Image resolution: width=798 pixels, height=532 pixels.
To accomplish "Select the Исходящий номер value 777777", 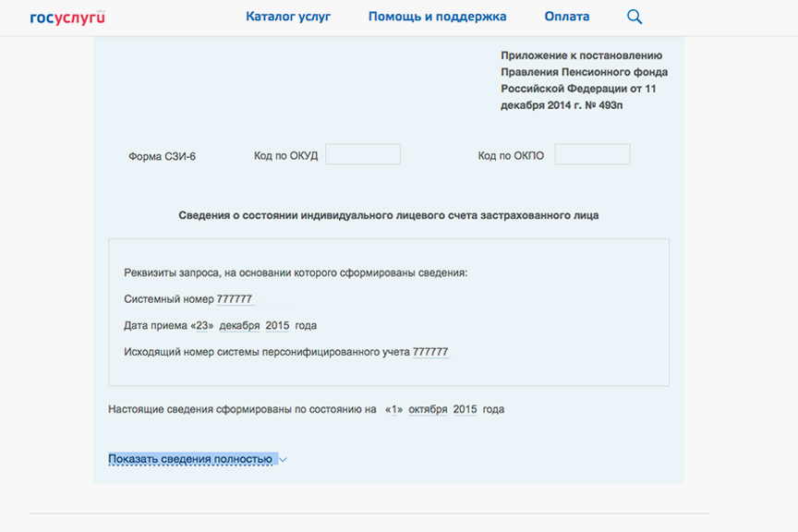I will pyautogui.click(x=430, y=352).
